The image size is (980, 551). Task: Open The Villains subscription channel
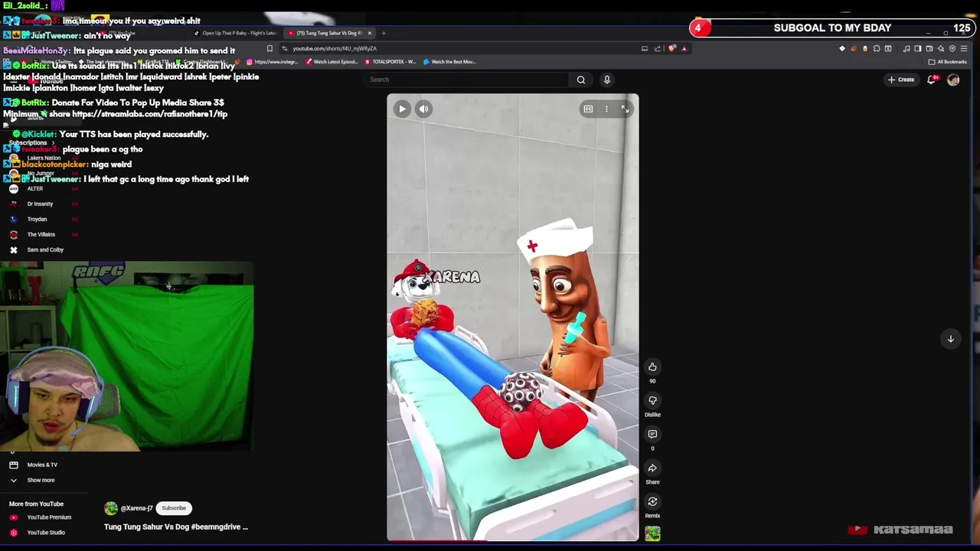(41, 234)
